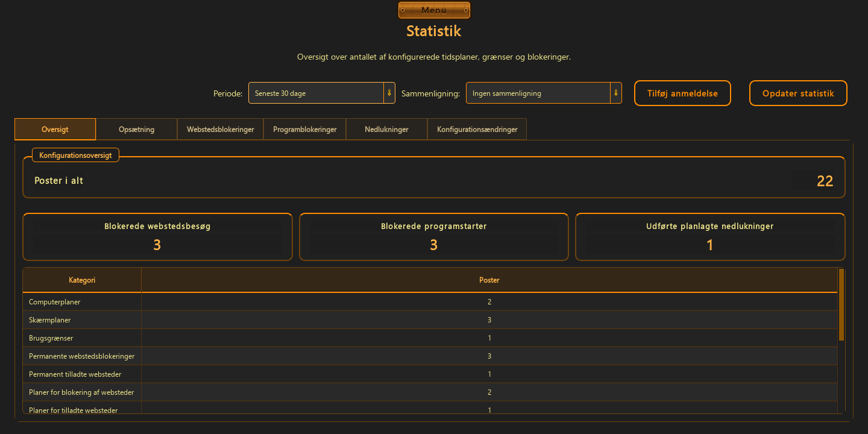This screenshot has width=868, height=434.
Task: Switch to the Nedlukninger tab
Action: (386, 129)
